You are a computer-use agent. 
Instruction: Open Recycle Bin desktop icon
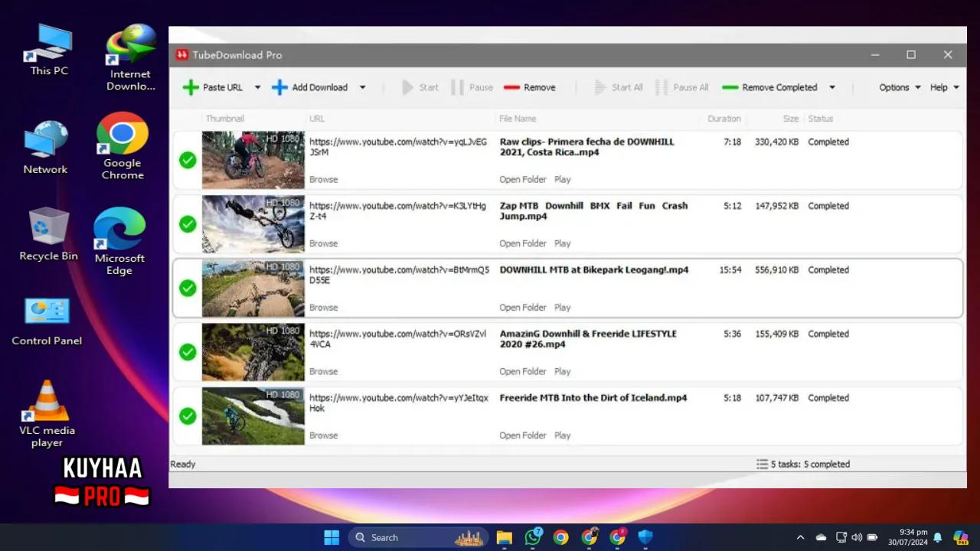point(49,234)
